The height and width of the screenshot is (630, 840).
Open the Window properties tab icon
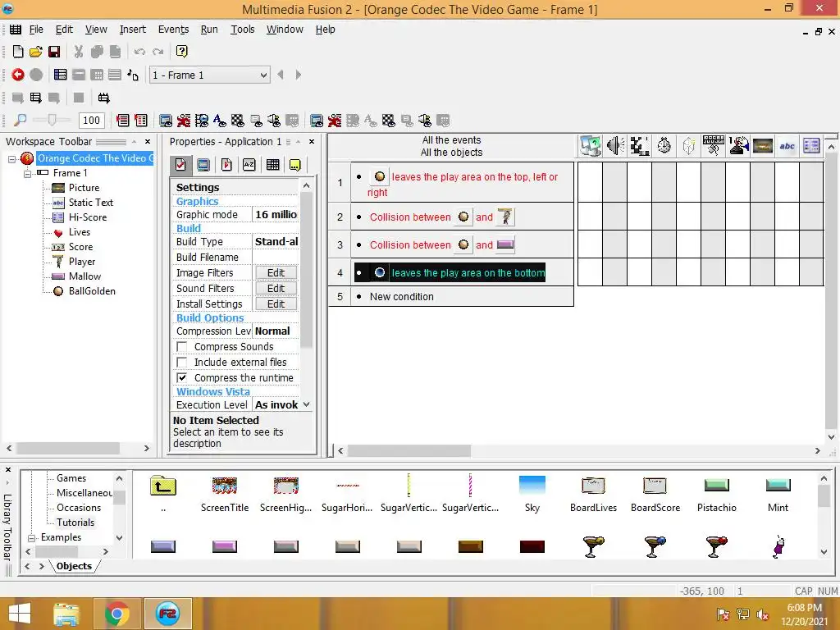(x=203, y=165)
